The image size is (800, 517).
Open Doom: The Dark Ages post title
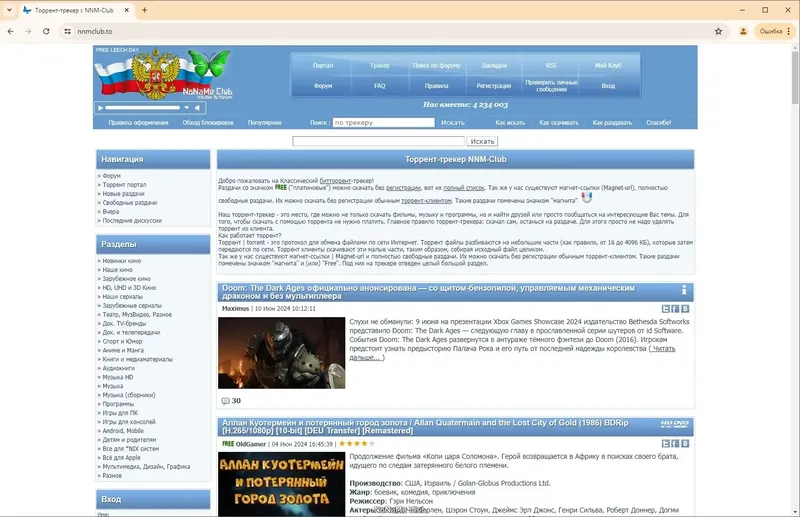point(429,292)
